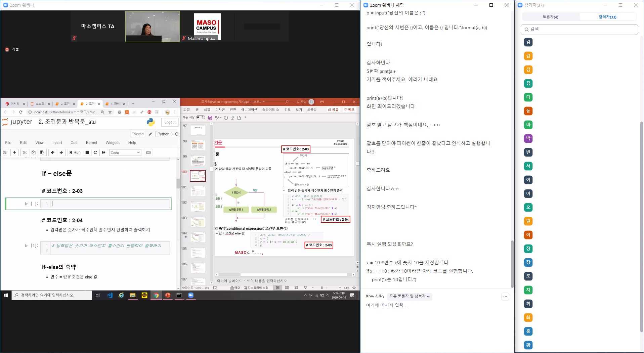Expand the chat recipient dropdown

click(x=409, y=296)
